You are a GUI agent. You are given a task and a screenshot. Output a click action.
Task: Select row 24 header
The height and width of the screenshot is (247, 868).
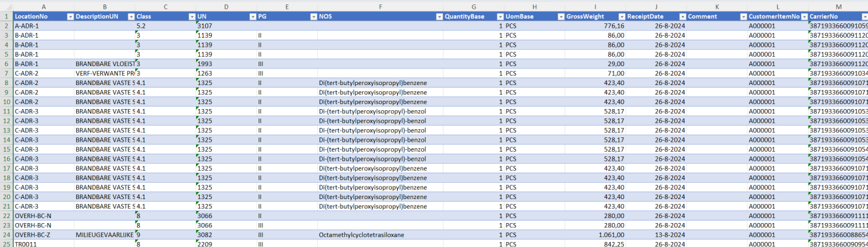click(x=6, y=234)
